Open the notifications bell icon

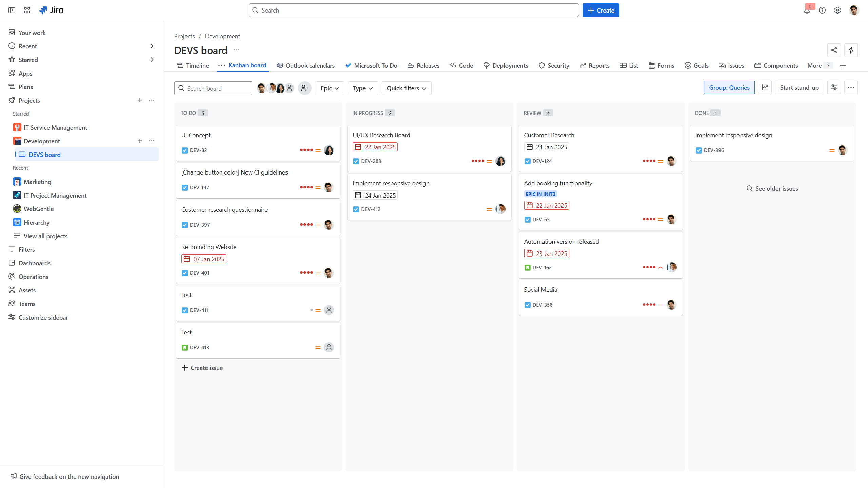[807, 11]
